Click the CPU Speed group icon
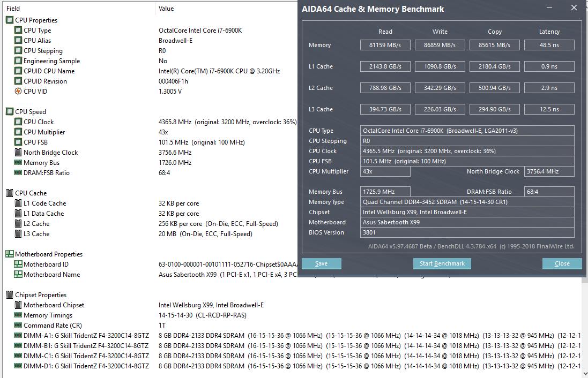 point(10,112)
